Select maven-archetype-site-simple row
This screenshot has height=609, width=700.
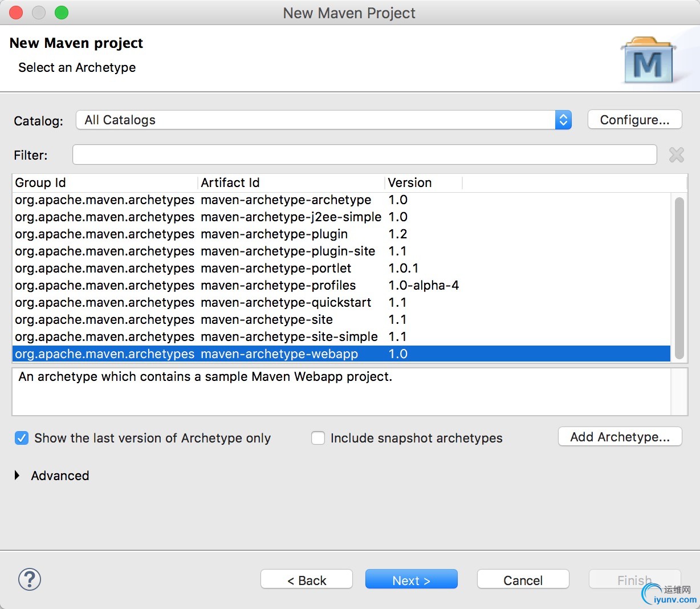click(341, 336)
